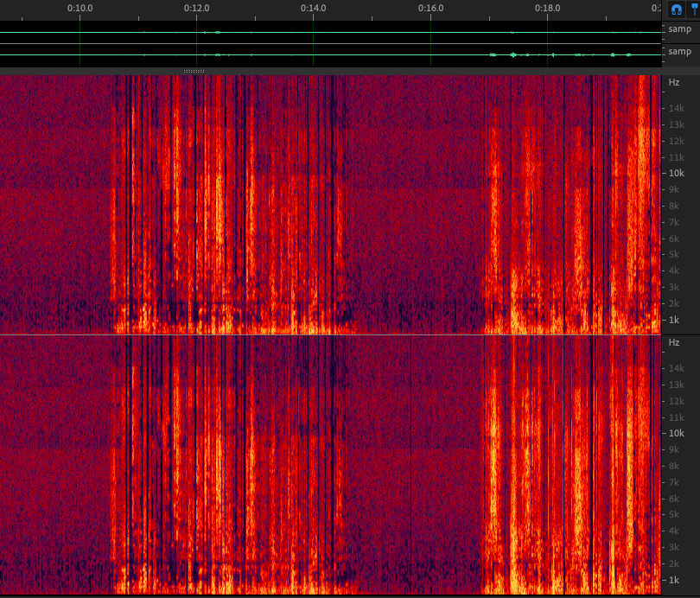Click the white divider line between spectrogram channels
This screenshot has height=598, width=700.
328,334
